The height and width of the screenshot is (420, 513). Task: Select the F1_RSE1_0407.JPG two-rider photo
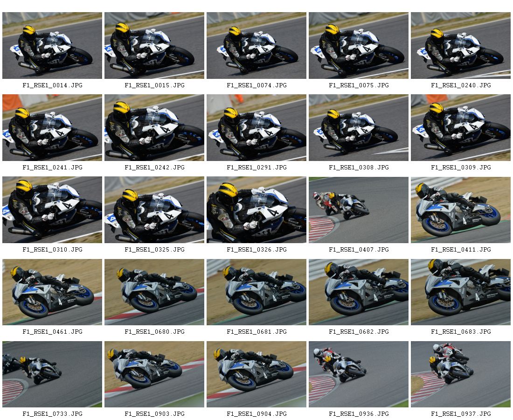pos(358,210)
